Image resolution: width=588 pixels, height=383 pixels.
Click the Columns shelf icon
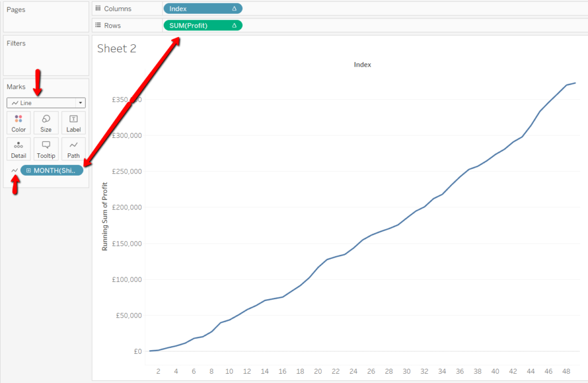coord(98,8)
